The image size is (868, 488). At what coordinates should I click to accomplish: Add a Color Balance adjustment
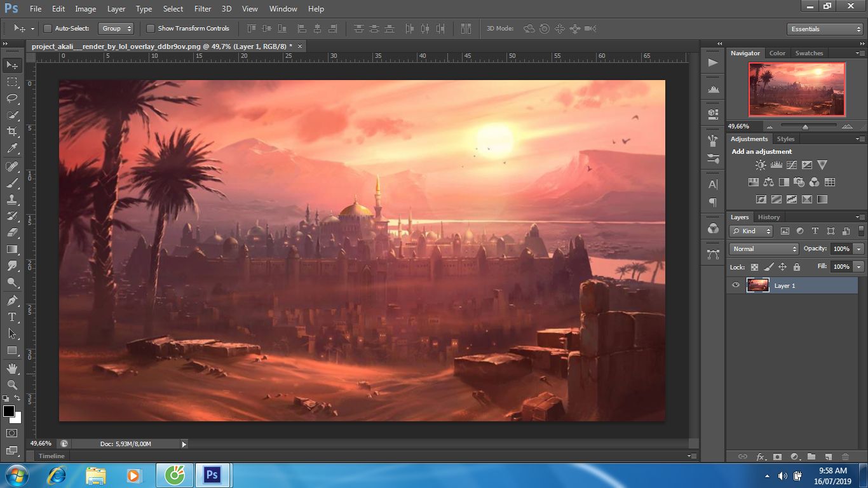pos(769,182)
